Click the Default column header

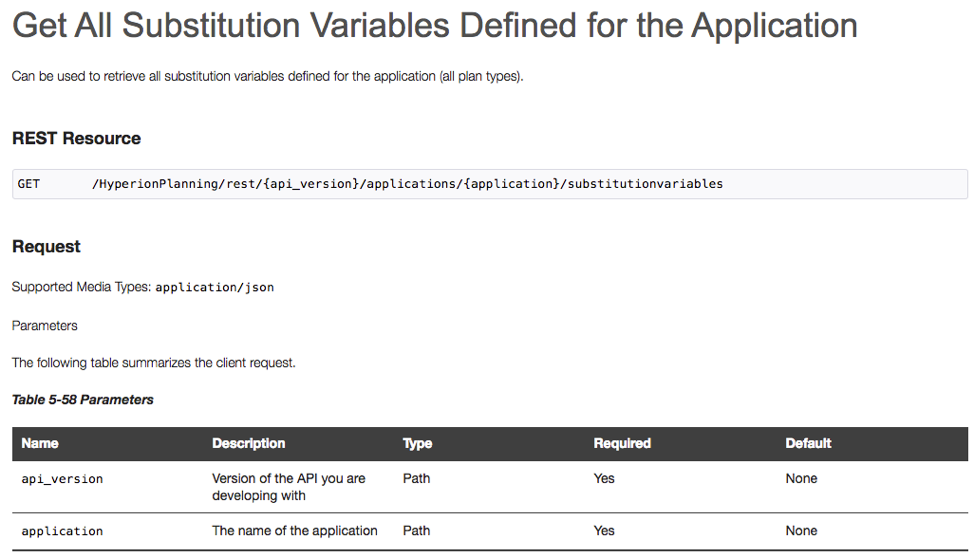pos(808,443)
